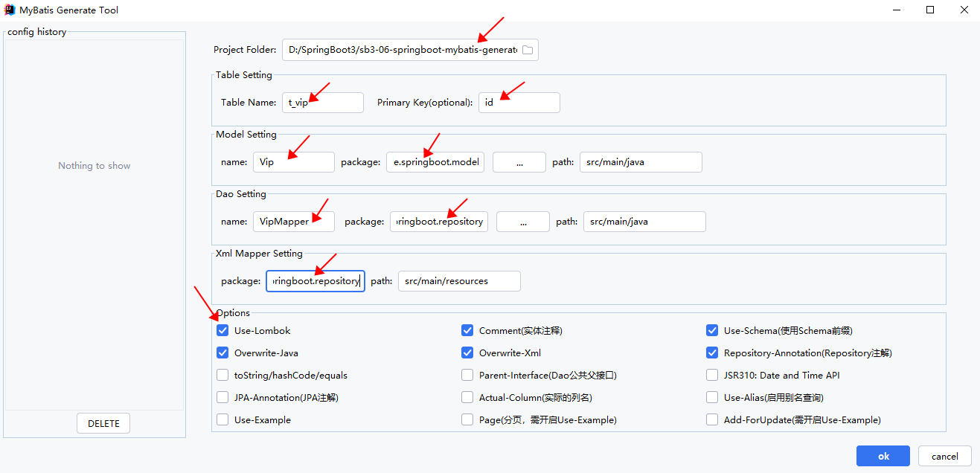The image size is (980, 473).
Task: Enable toString/hashCode/equals generation
Action: pyautogui.click(x=222, y=375)
